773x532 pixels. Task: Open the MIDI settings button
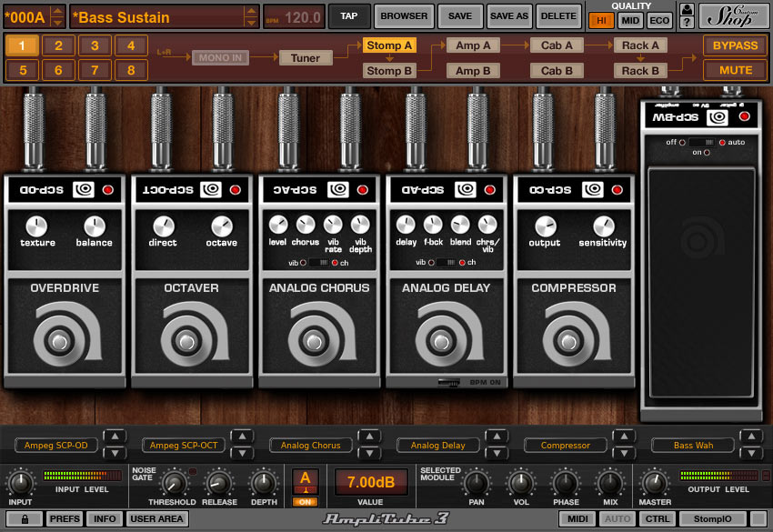577,518
